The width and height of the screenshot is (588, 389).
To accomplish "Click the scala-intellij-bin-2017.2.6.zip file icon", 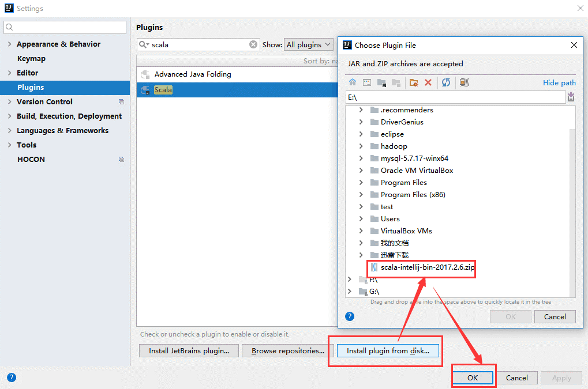I will coord(374,267).
